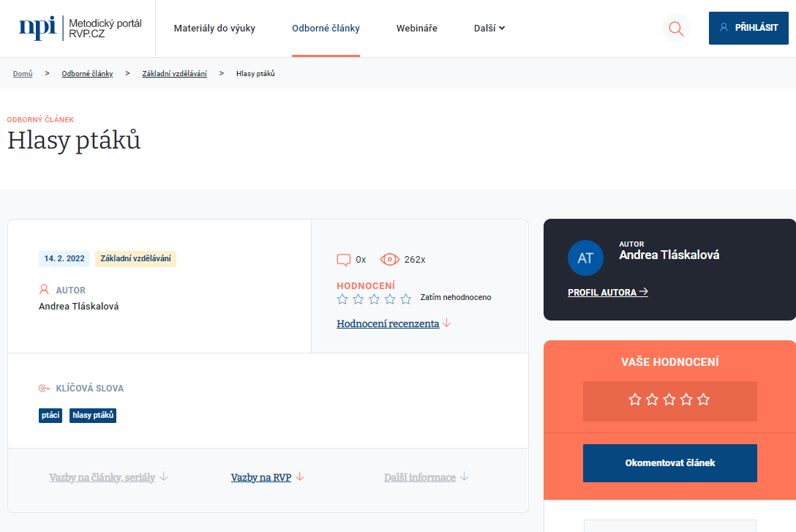The image size is (796, 532).
Task: Expand the Další dropdown menu
Action: (x=489, y=29)
